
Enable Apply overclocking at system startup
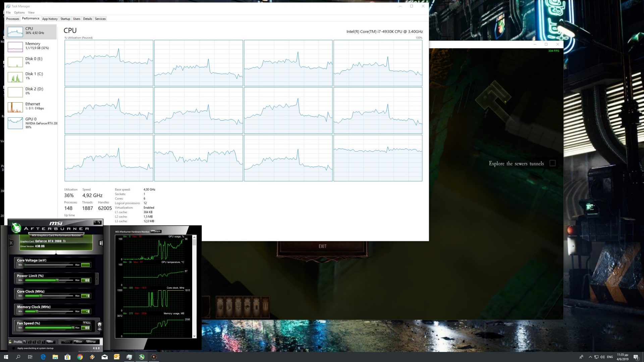click(x=13, y=348)
